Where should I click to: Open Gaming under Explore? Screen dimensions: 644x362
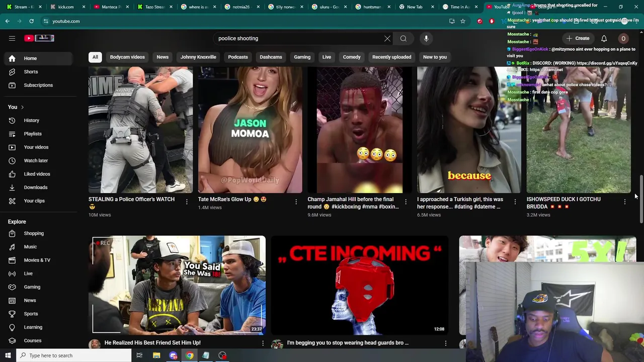38,287
